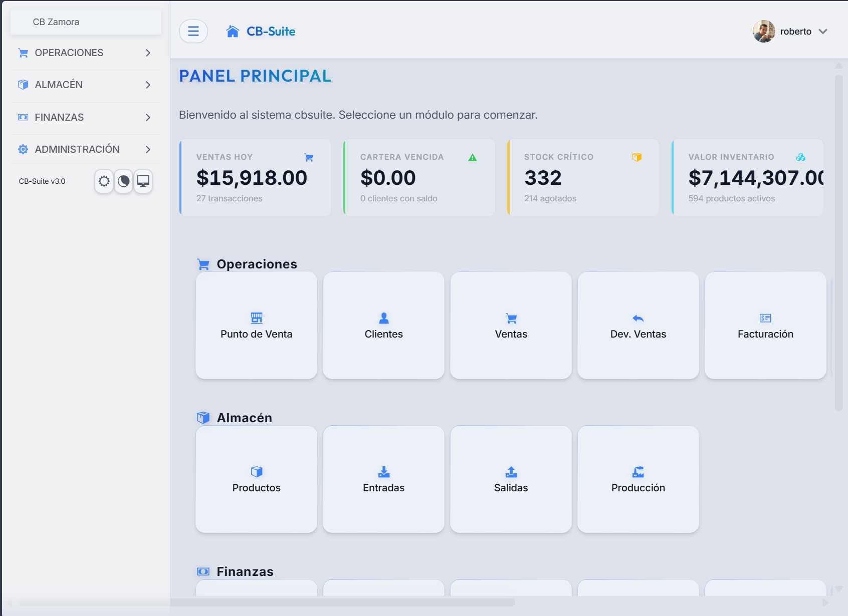Open the Punto de Venta module

[257, 326]
